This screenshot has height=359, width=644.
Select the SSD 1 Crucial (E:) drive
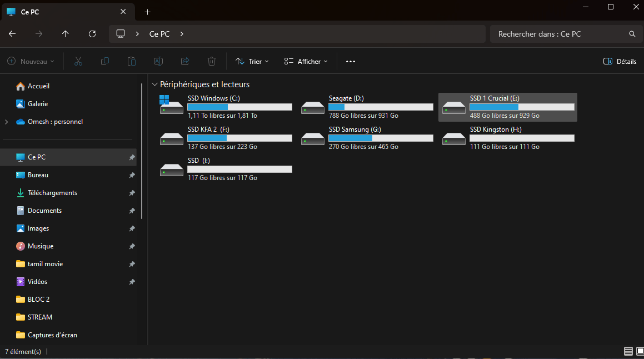click(x=508, y=107)
